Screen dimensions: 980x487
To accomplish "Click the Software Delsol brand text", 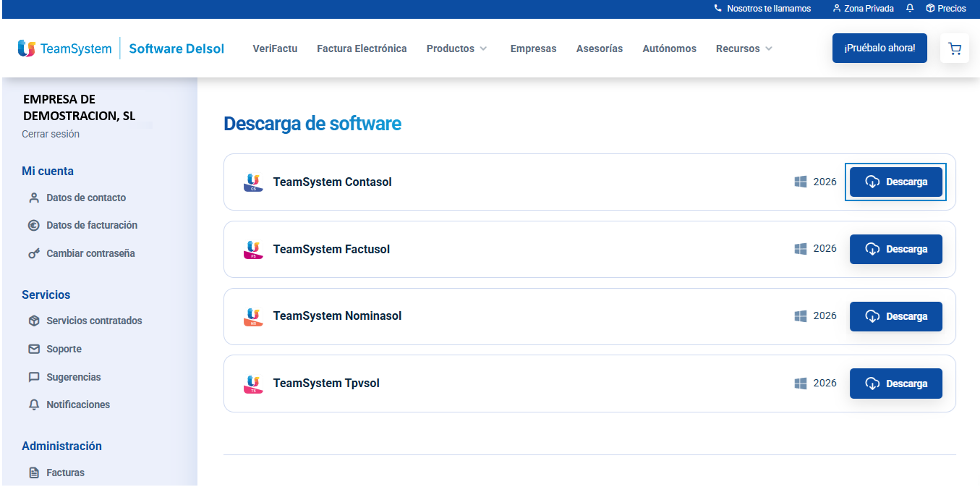I will pos(176,48).
